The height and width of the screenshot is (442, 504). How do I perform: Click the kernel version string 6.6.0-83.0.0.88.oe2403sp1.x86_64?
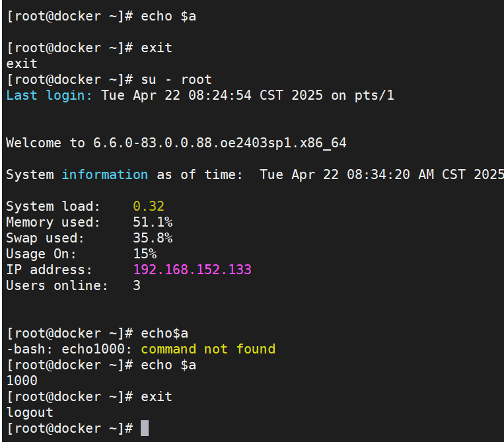pyautogui.click(x=220, y=143)
